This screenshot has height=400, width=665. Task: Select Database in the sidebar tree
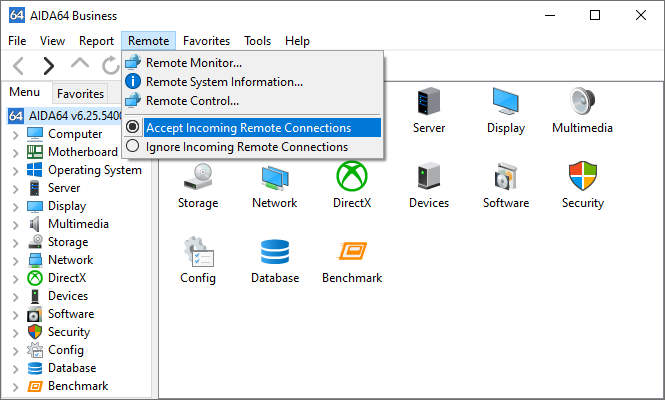pos(72,368)
